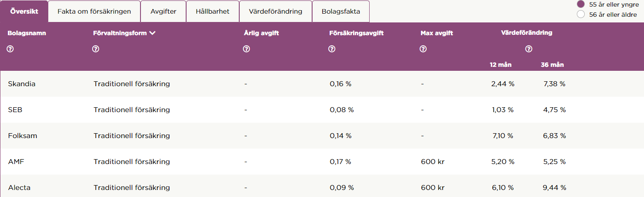Viewport: 644px width, 197px height.
Task: Click the Alecta company name
Action: tap(19, 188)
